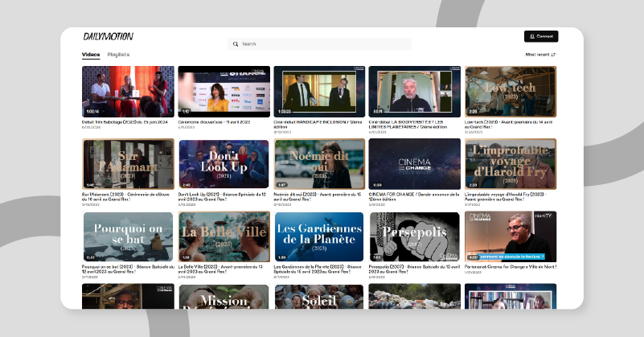The width and height of the screenshot is (644, 337).
Task: Open the Cérémonie d'ouverture video thumbnail
Action: click(x=224, y=92)
